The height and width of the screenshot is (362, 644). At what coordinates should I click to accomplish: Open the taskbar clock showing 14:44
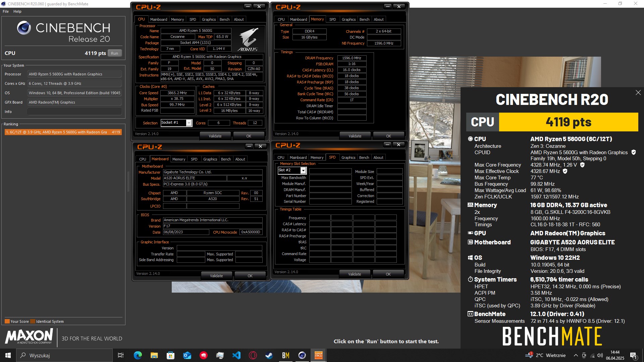click(615, 355)
